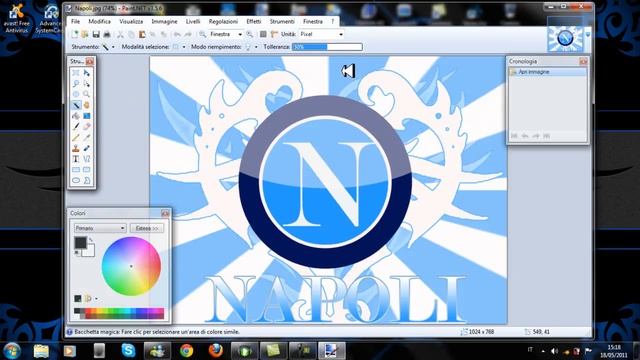Image resolution: width=640 pixels, height=360 pixels.
Task: Swap primary and secondary colors
Action: coord(91,240)
